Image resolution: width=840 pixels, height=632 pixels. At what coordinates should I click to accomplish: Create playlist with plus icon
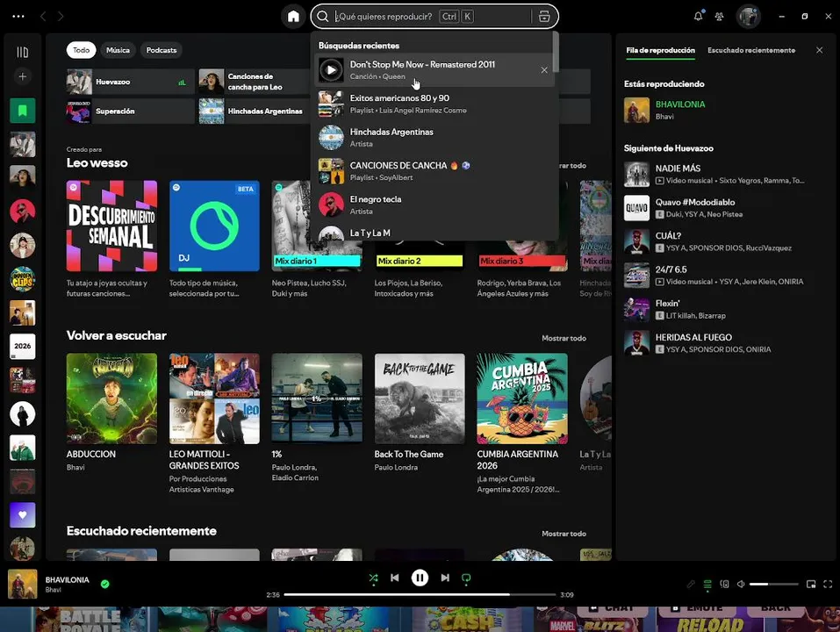[23, 76]
